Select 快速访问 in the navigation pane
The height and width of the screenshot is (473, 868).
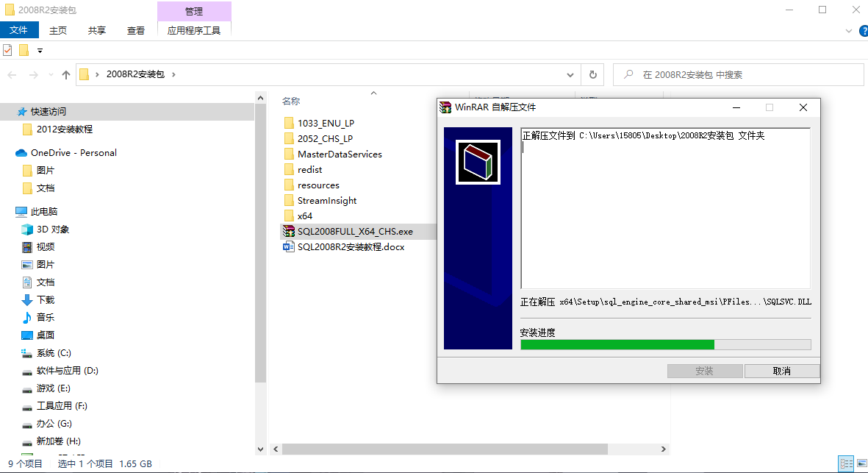coord(49,111)
